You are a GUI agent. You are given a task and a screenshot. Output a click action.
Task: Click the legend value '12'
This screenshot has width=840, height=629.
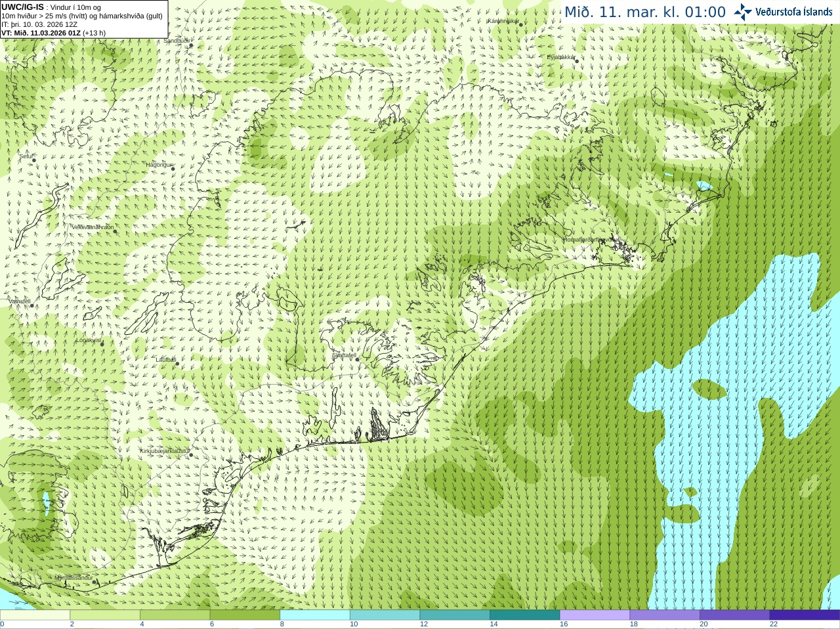[x=423, y=624]
